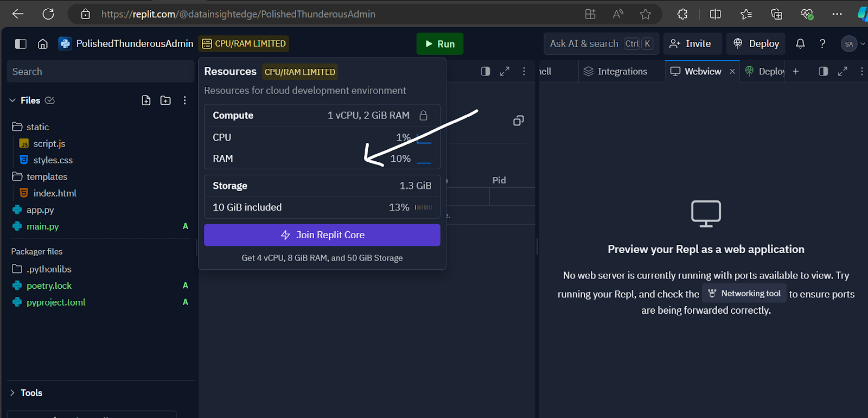Switch to the Integrations tab
This screenshot has width=868, height=418.
pyautogui.click(x=616, y=71)
